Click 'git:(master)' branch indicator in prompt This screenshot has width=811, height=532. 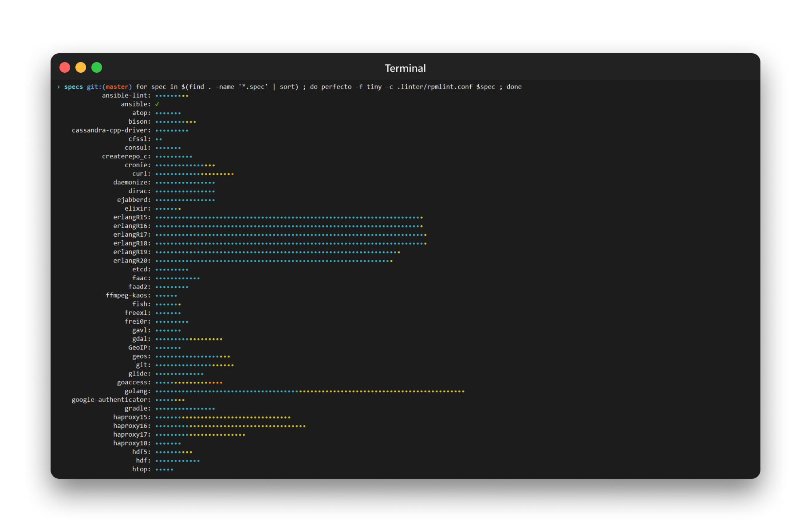(109, 87)
